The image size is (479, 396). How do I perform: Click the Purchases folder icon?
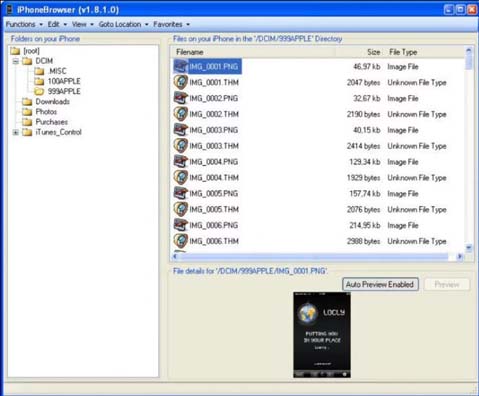[27, 122]
